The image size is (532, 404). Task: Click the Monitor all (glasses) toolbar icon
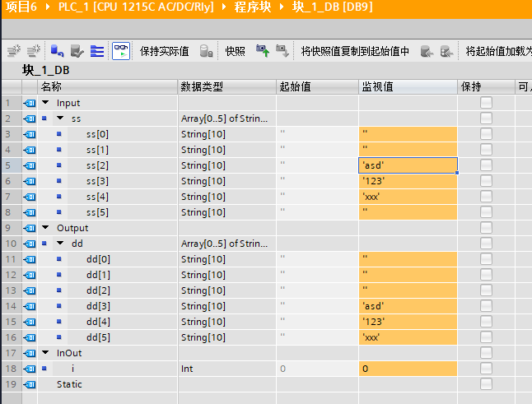(120, 51)
